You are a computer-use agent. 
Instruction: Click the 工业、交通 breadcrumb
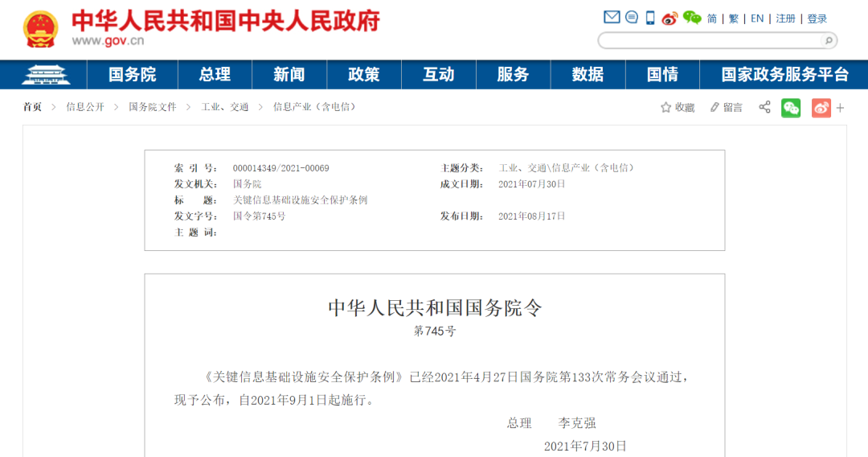(x=225, y=107)
